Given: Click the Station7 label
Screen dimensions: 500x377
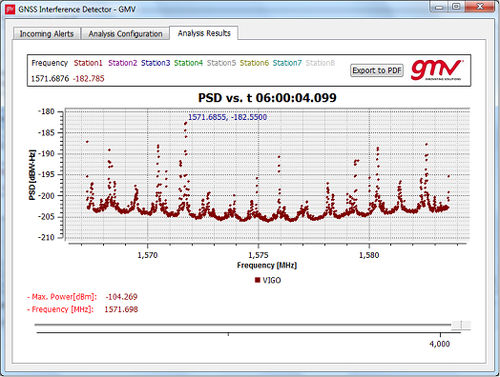Looking at the screenshot, I should click(x=287, y=63).
